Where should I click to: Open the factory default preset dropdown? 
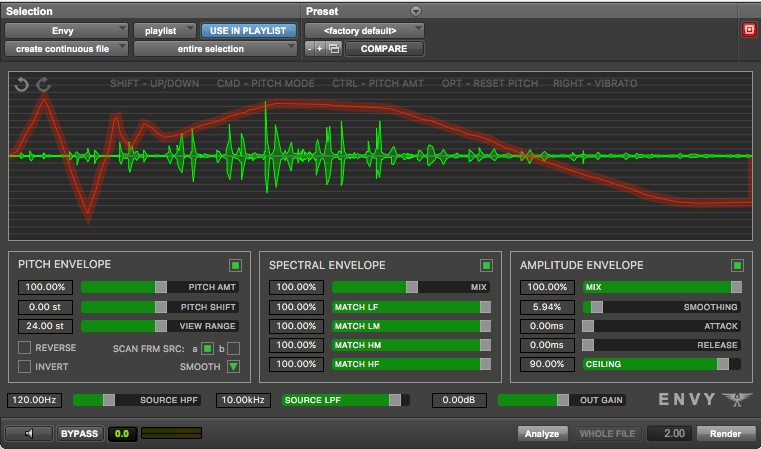tap(364, 31)
